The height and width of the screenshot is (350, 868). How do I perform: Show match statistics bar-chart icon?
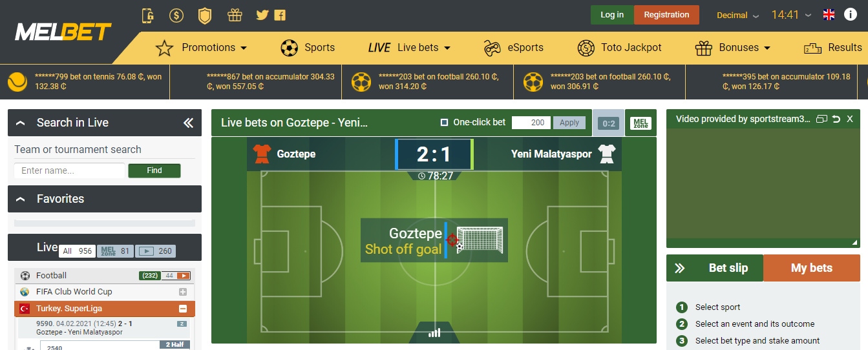click(434, 333)
